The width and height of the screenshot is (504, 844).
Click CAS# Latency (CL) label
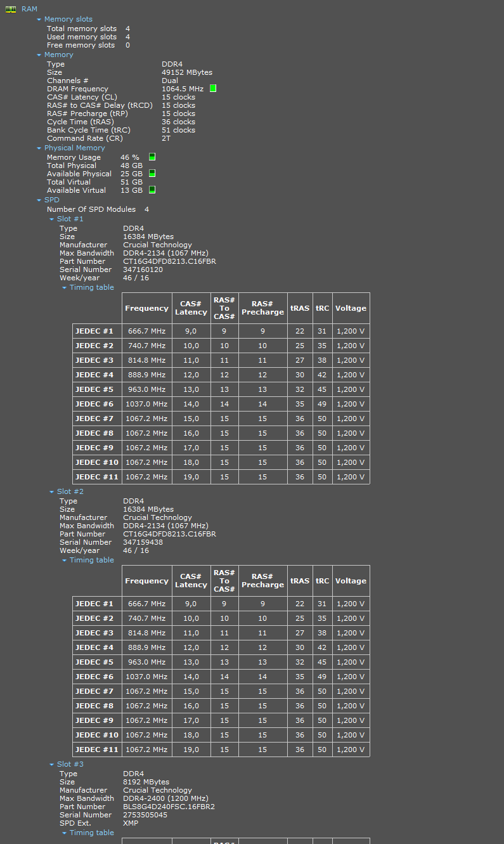(x=82, y=97)
